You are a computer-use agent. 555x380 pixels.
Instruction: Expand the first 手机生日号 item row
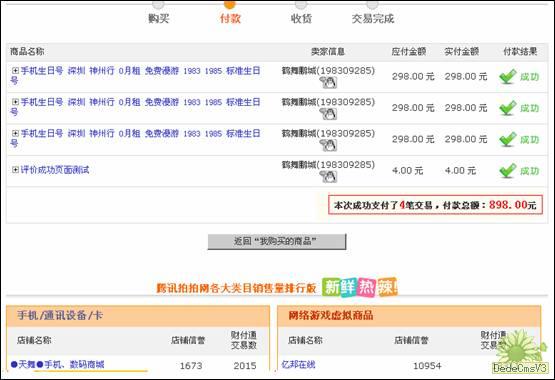tap(15, 71)
